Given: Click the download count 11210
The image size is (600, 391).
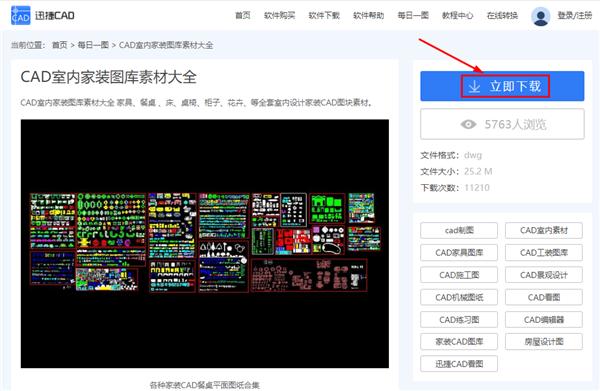Looking at the screenshot, I should [477, 188].
